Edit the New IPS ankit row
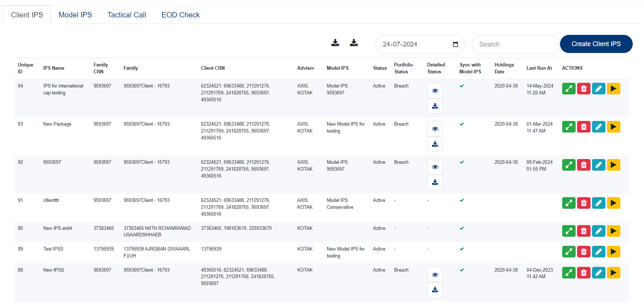 [x=599, y=231]
